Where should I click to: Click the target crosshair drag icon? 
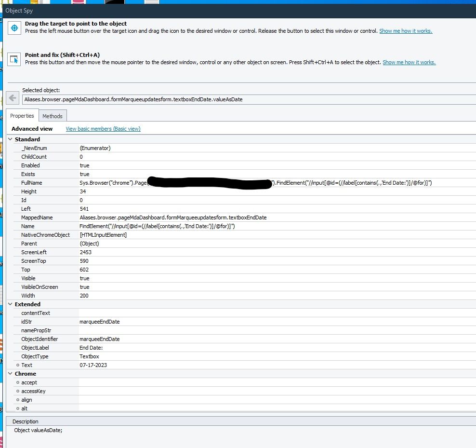point(14,28)
